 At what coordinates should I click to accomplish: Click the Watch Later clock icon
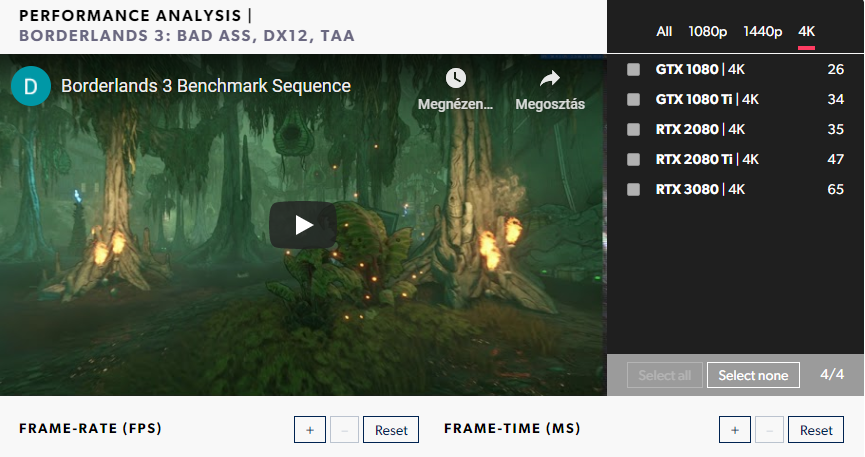click(456, 78)
